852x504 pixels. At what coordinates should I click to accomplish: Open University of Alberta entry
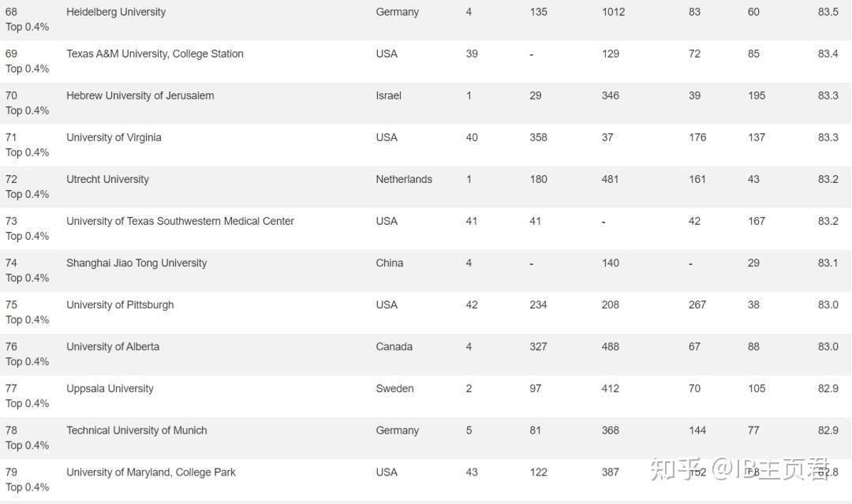(x=113, y=346)
